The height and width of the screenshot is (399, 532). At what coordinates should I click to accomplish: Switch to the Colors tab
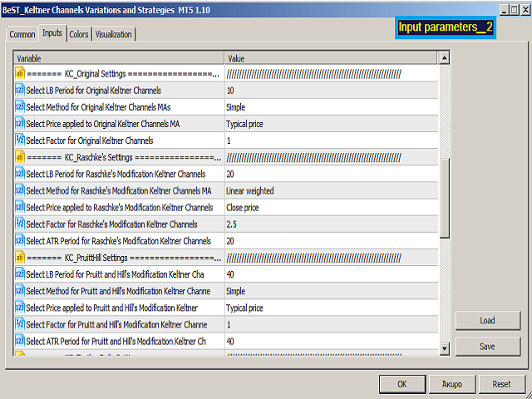[79, 34]
